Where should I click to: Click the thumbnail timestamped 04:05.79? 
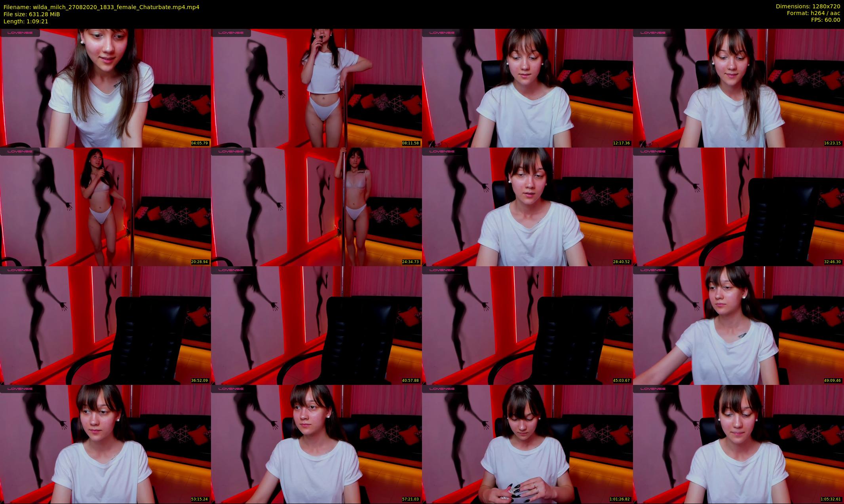coord(105,88)
